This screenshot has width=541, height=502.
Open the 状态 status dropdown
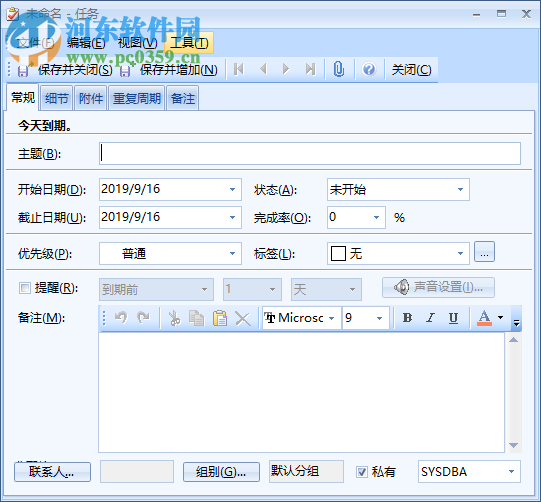(x=460, y=189)
